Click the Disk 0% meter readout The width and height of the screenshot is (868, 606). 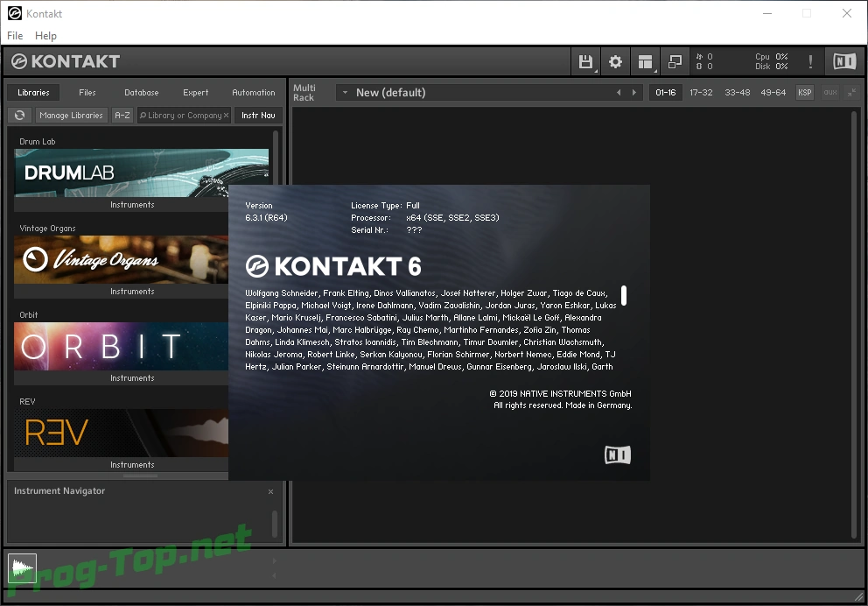pyautogui.click(x=772, y=67)
